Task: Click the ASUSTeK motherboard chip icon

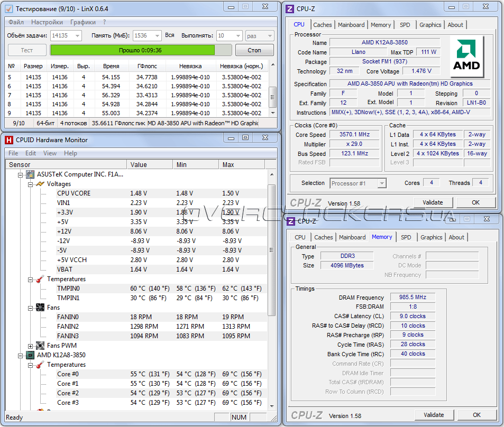Action: tap(30, 174)
